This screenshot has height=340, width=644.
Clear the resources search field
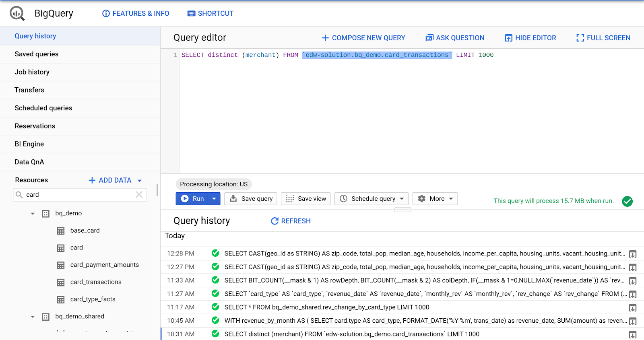(x=139, y=195)
